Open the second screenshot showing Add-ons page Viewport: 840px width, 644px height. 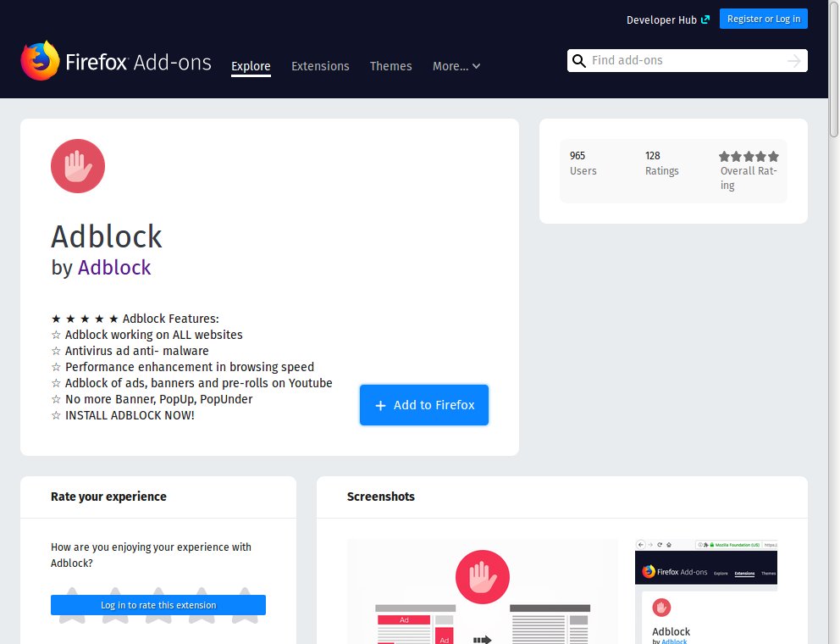706,592
